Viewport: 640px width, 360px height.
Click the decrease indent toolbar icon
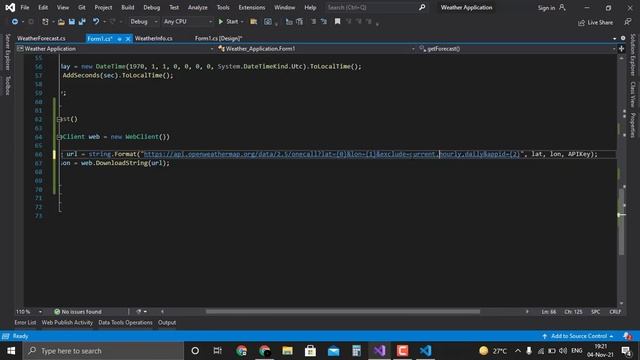[x=289, y=22]
